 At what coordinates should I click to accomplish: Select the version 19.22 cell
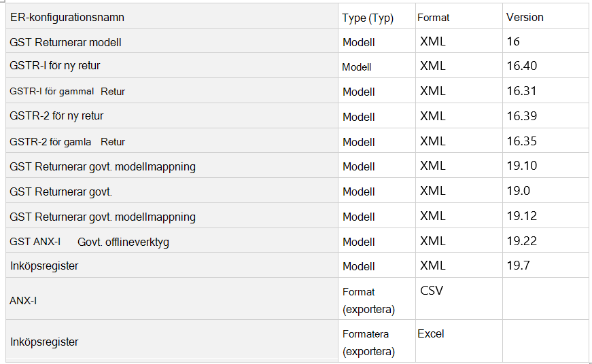(x=546, y=240)
